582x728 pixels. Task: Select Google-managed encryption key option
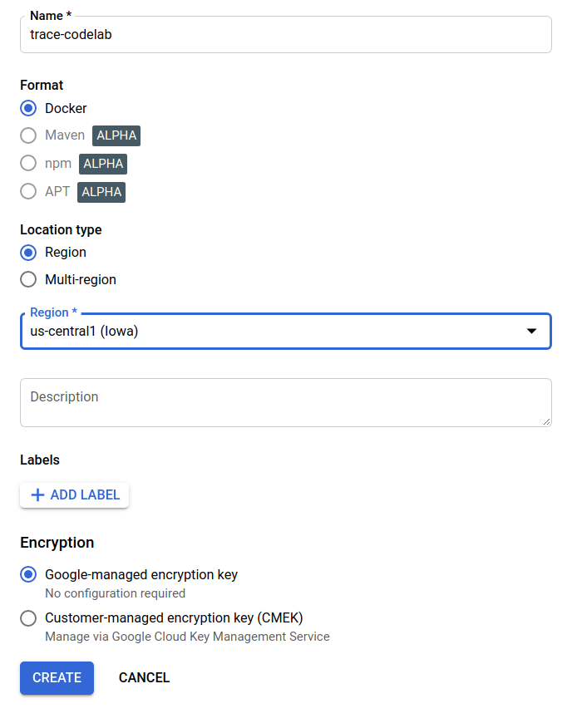click(x=28, y=575)
